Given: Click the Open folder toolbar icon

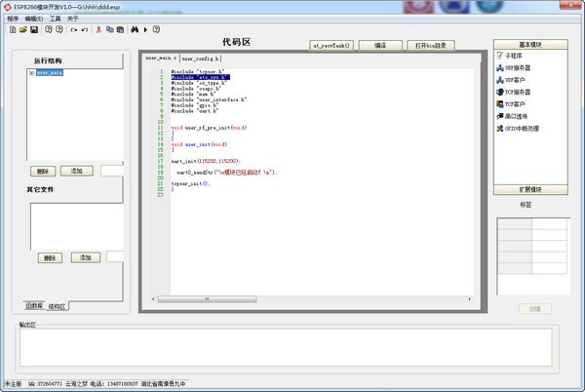Looking at the screenshot, I should pos(22,30).
